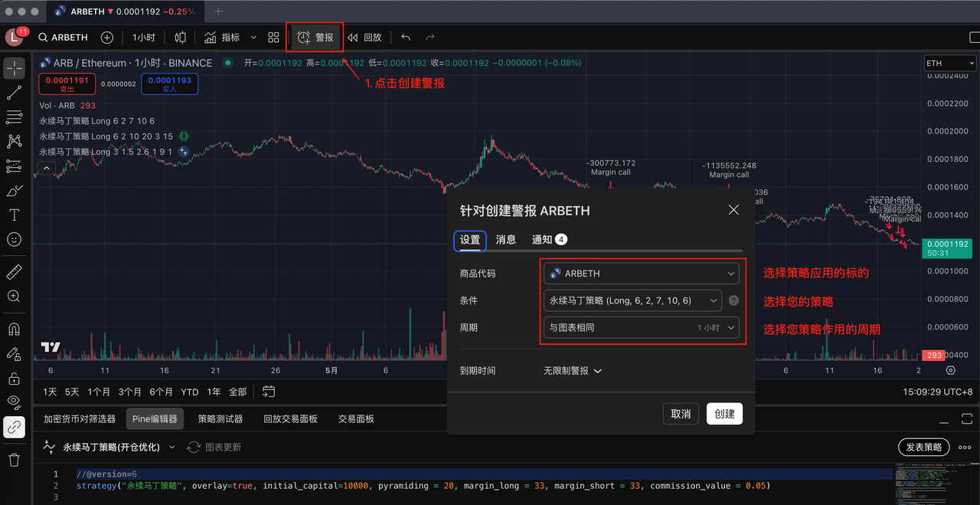The image size is (980, 505).
Task: Open the emoji icons tool
Action: pos(14,240)
